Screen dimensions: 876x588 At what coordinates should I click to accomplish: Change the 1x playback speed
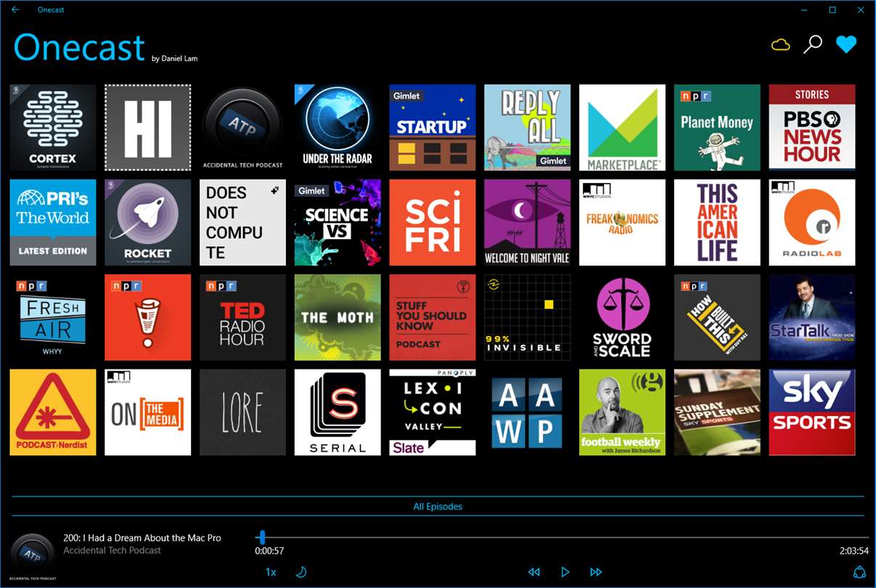tap(271, 572)
